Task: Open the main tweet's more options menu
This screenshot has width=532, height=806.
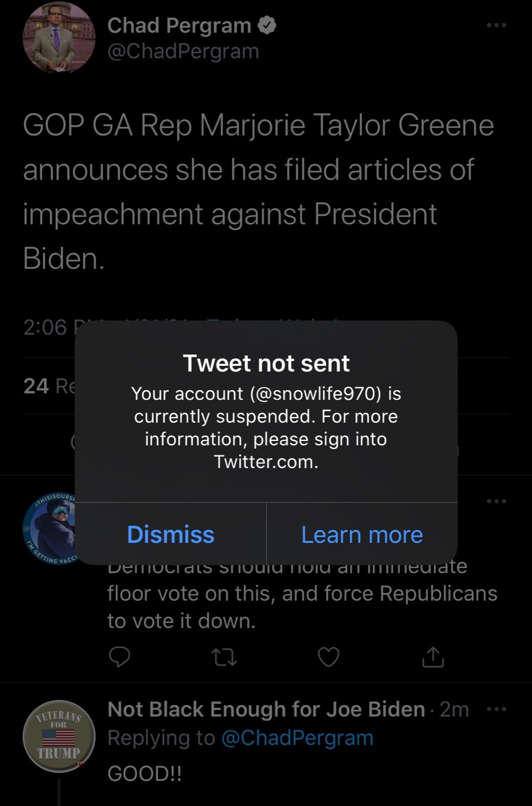Action: pos(496,25)
